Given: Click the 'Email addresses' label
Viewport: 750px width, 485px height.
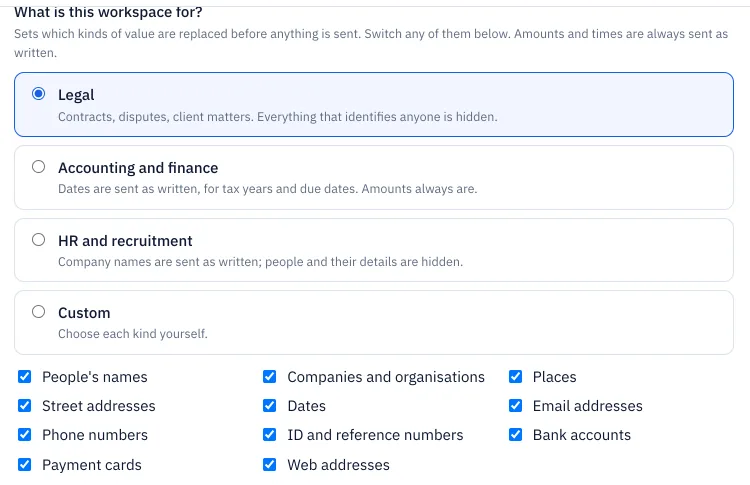Looking at the screenshot, I should (588, 406).
